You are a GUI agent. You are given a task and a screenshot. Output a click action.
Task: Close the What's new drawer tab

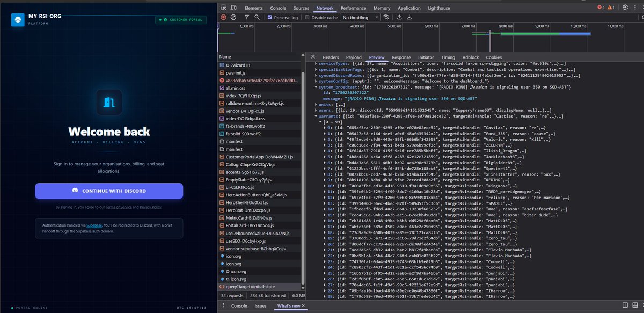pos(303,305)
